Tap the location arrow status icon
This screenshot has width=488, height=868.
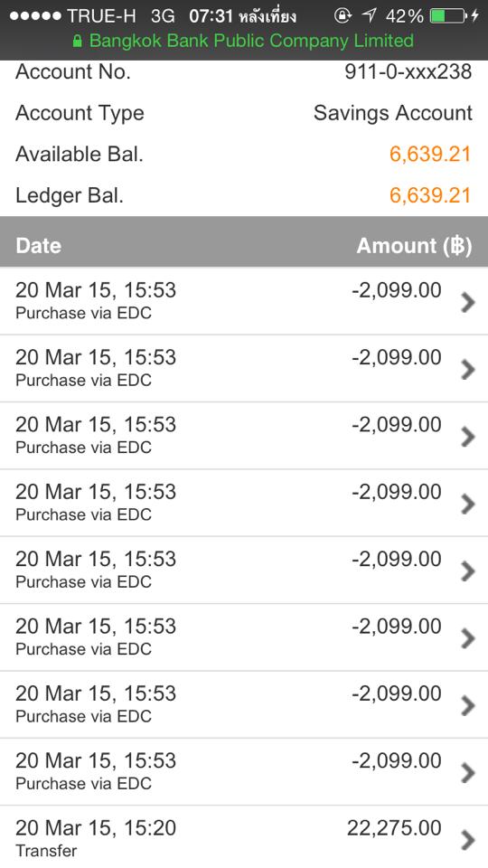369,16
